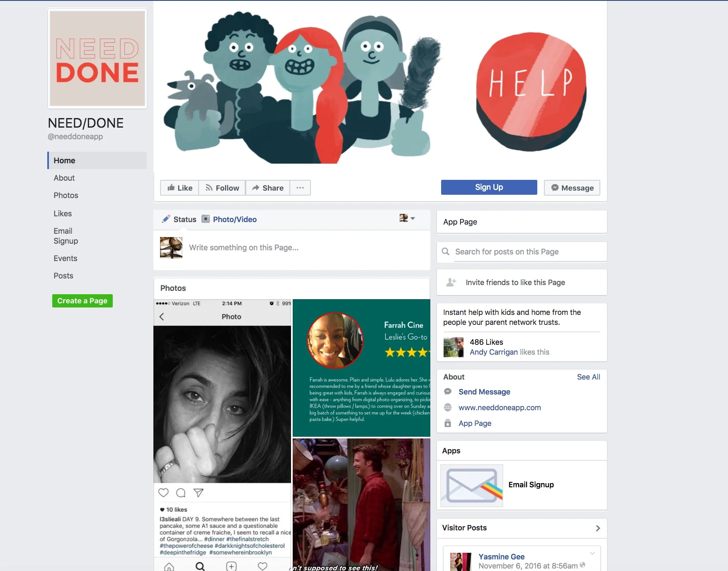
Task: Click the Apps section heading
Action: pos(451,450)
